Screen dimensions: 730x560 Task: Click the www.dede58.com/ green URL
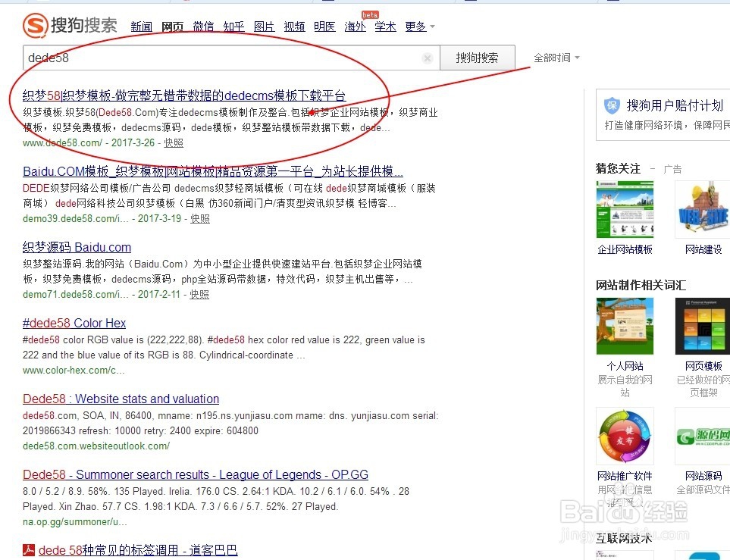point(62,143)
